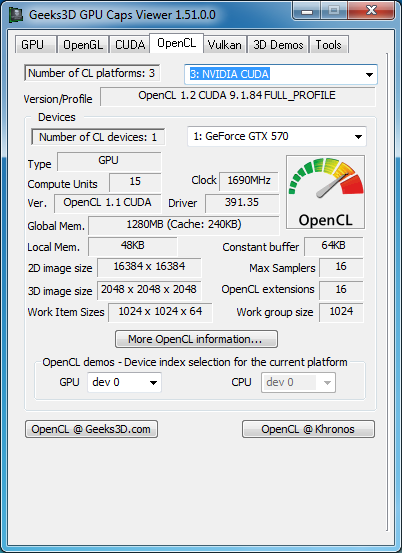Viewport: 402px width, 553px height.
Task: Click the Work Item Sizes 1024 x 1024 x 64
Action: (x=160, y=312)
